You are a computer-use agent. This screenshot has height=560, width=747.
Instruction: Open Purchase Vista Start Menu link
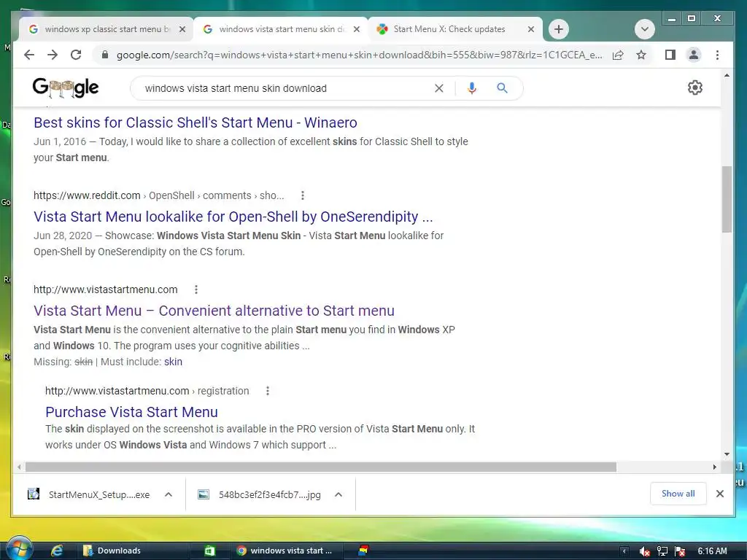[131, 412]
